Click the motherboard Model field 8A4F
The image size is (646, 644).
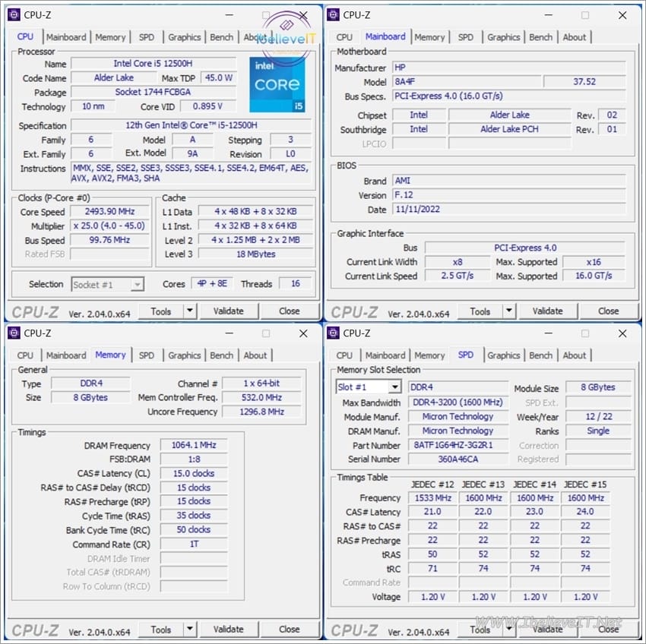coord(466,81)
